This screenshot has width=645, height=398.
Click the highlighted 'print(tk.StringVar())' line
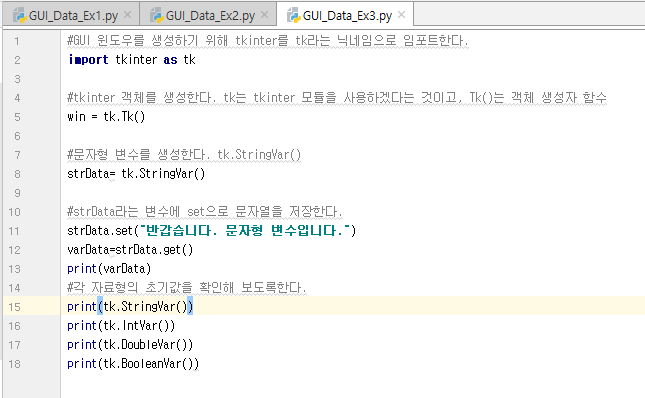[130, 307]
